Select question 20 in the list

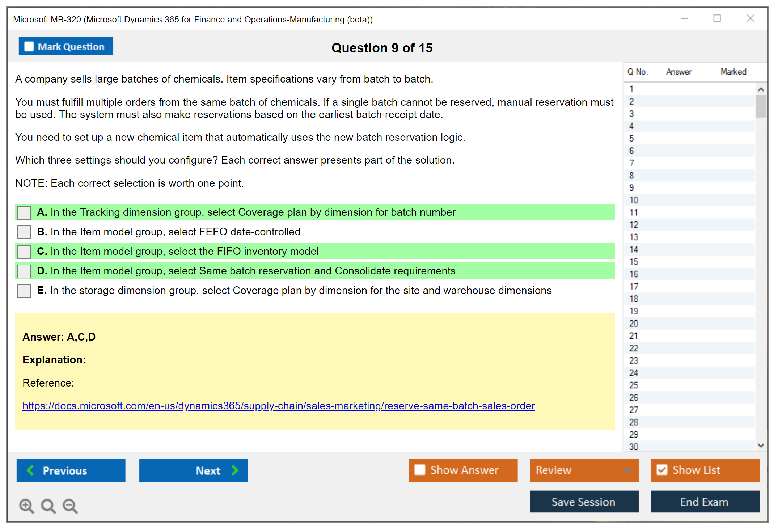coord(634,324)
